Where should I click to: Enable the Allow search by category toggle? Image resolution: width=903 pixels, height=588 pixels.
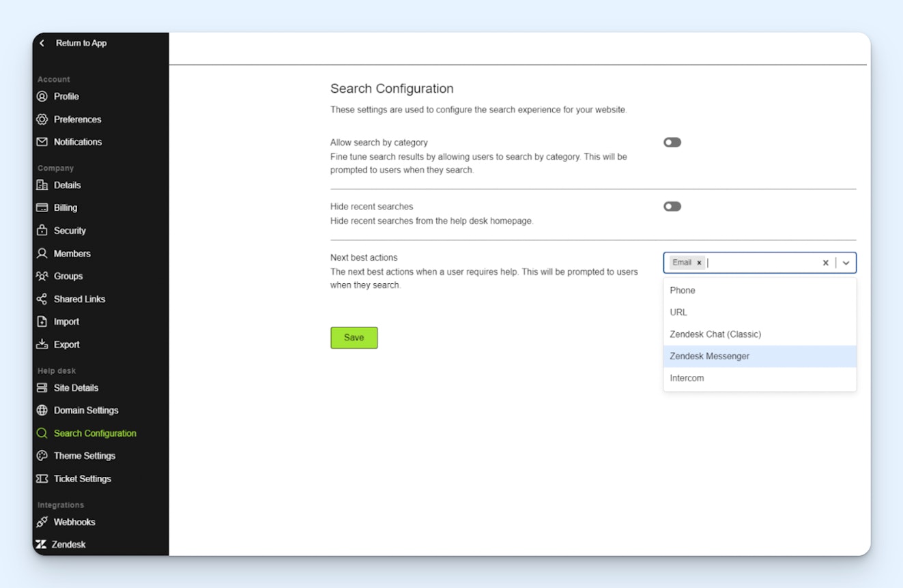[672, 143]
